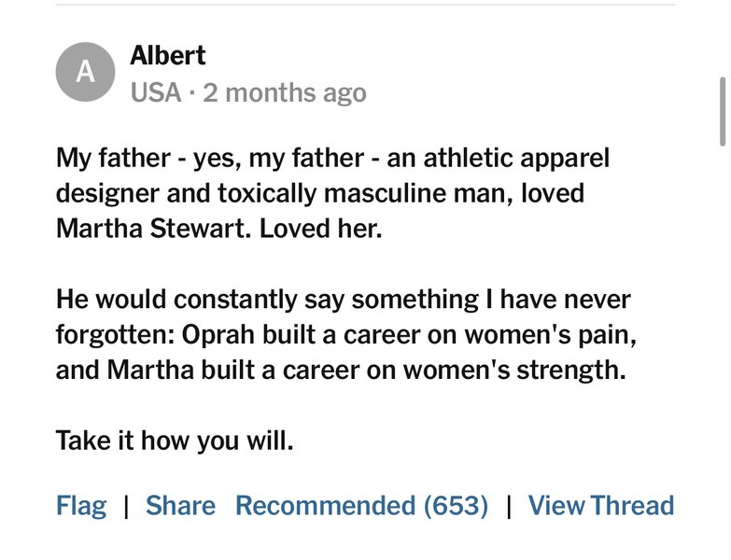731x560 pixels.
Task: Click the phrase women's strength
Action: click(513, 370)
